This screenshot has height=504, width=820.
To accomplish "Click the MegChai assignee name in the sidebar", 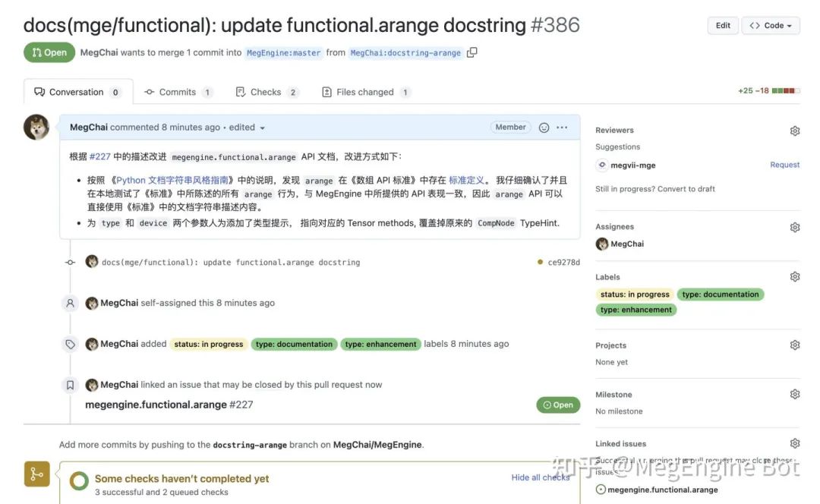I will point(627,244).
